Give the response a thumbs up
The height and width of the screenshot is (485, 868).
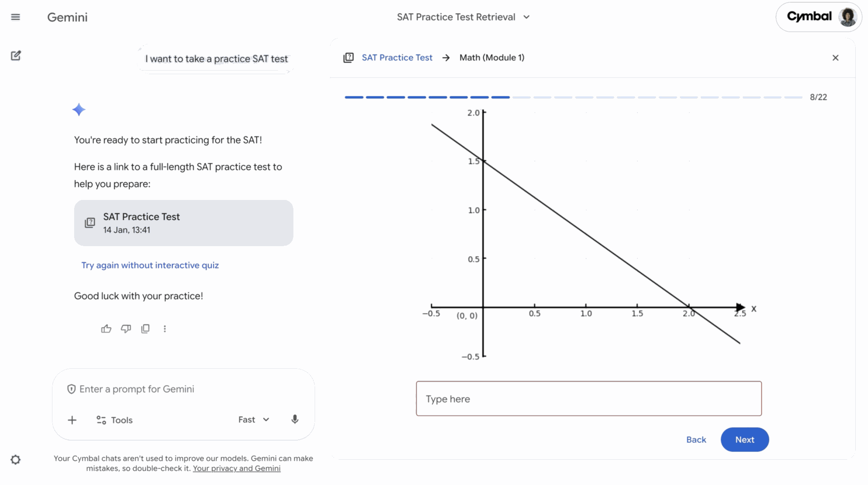(106, 329)
